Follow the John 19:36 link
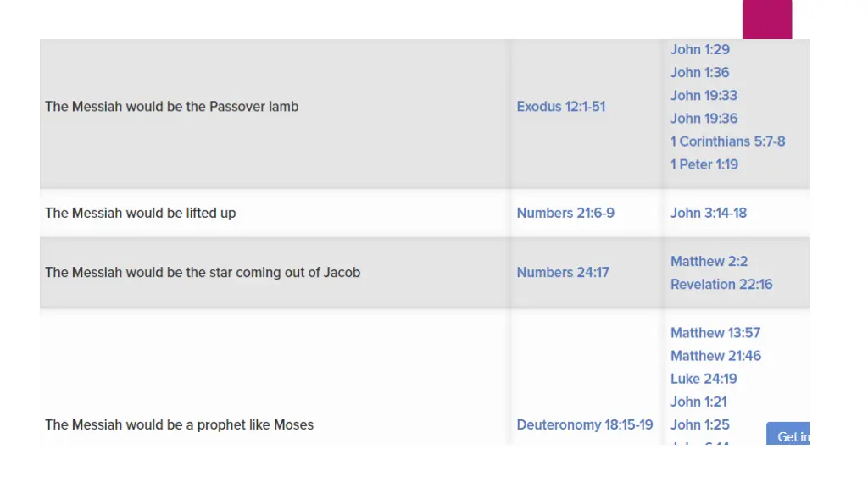 pyautogui.click(x=704, y=119)
